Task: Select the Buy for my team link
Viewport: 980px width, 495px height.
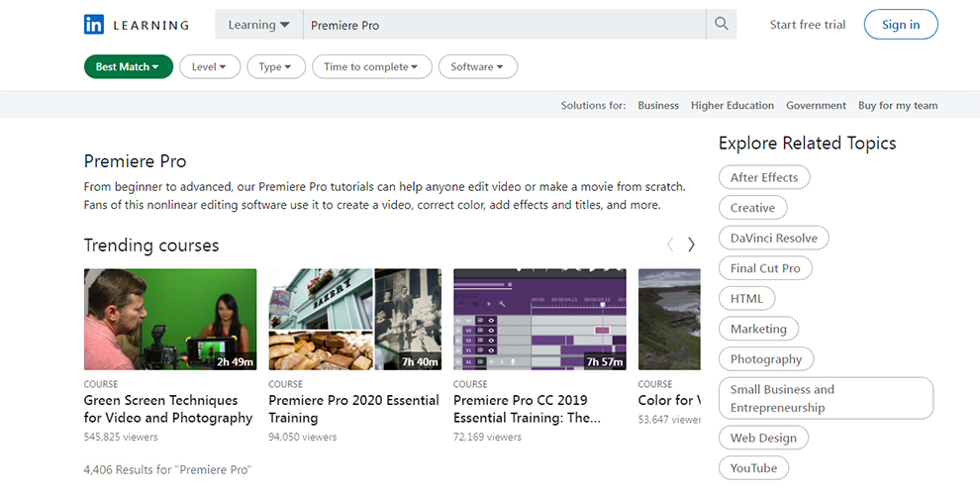Action: [x=898, y=106]
